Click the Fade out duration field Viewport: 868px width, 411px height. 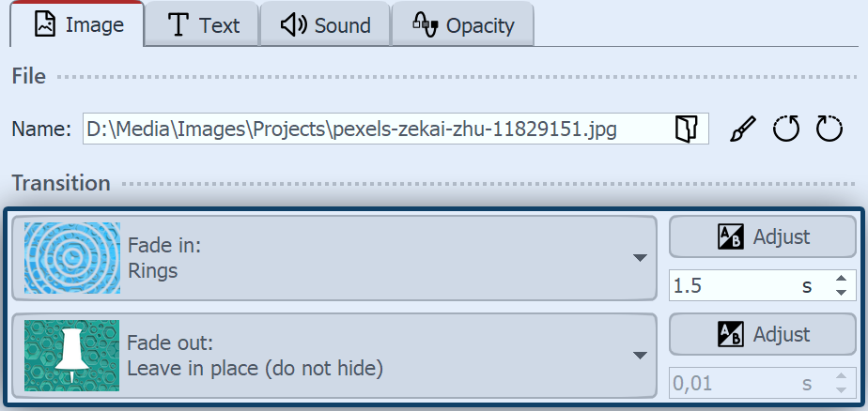pos(733,384)
